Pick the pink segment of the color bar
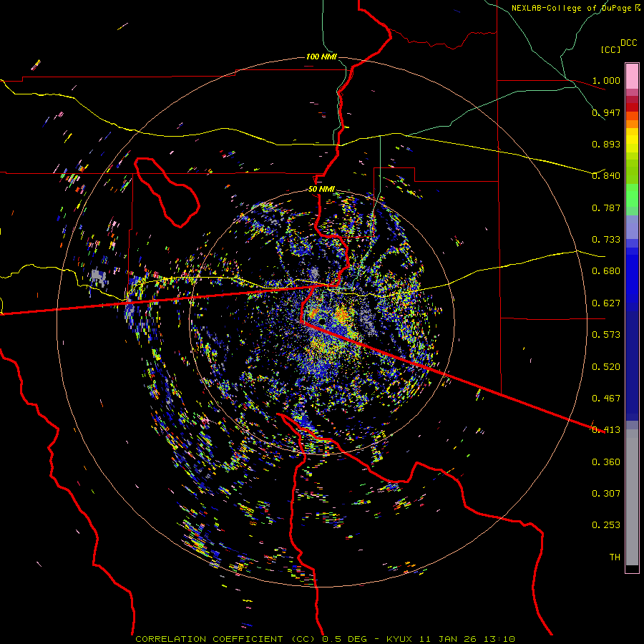 pyautogui.click(x=632, y=76)
